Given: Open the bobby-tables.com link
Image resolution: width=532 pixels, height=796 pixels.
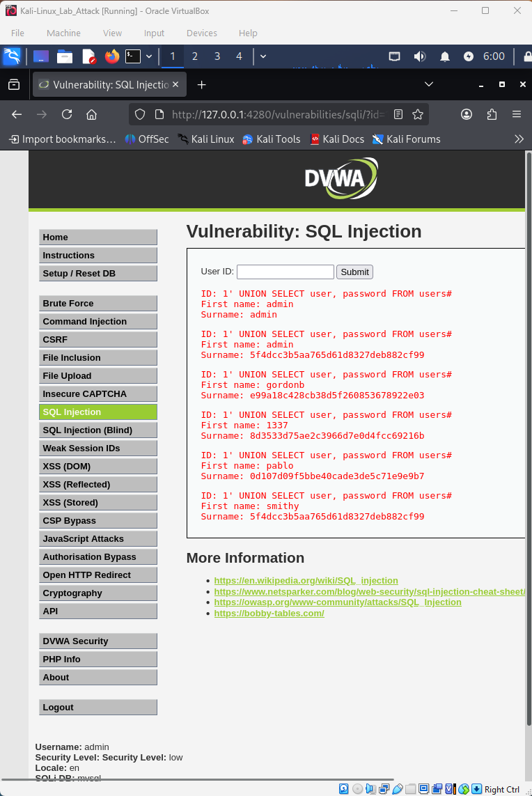Looking at the screenshot, I should click(269, 614).
